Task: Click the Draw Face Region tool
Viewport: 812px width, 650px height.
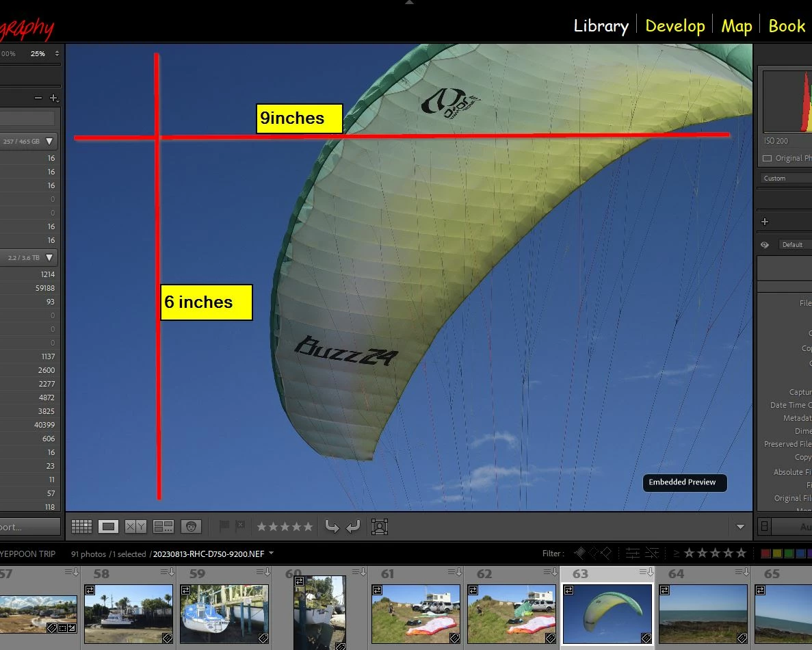Action: coord(380,527)
